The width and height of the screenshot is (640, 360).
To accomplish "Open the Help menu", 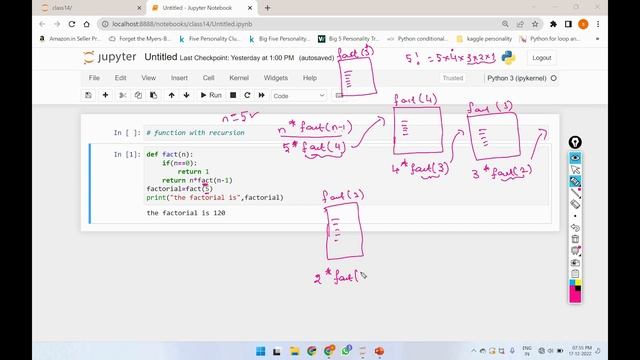I will [310, 78].
